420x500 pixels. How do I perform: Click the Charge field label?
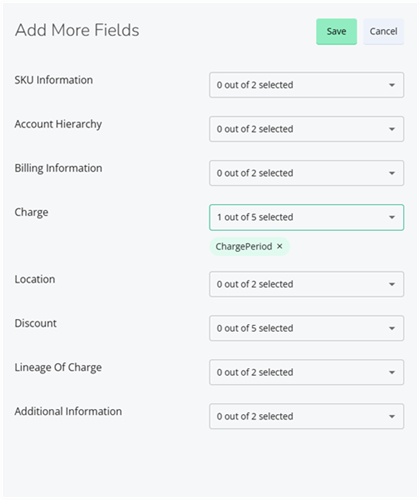(x=31, y=213)
